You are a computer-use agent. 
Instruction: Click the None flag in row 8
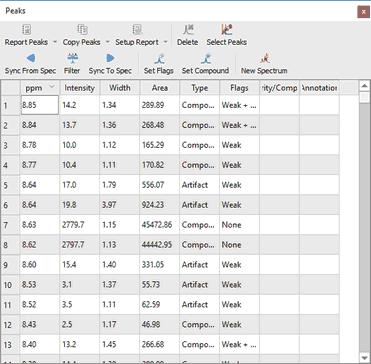tap(231, 245)
